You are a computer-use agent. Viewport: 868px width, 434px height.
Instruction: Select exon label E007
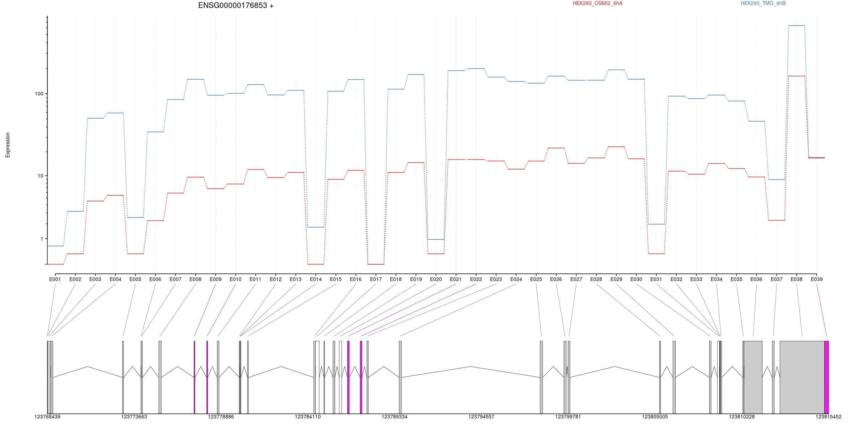click(x=175, y=279)
